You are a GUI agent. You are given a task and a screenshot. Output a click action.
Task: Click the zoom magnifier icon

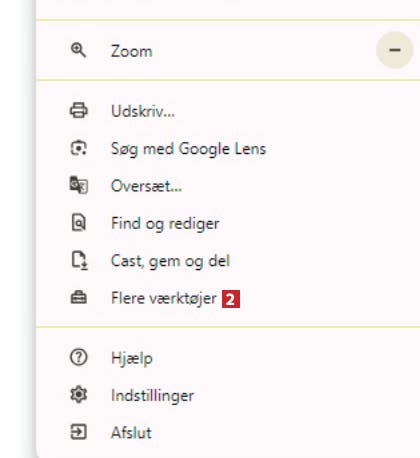click(x=79, y=51)
